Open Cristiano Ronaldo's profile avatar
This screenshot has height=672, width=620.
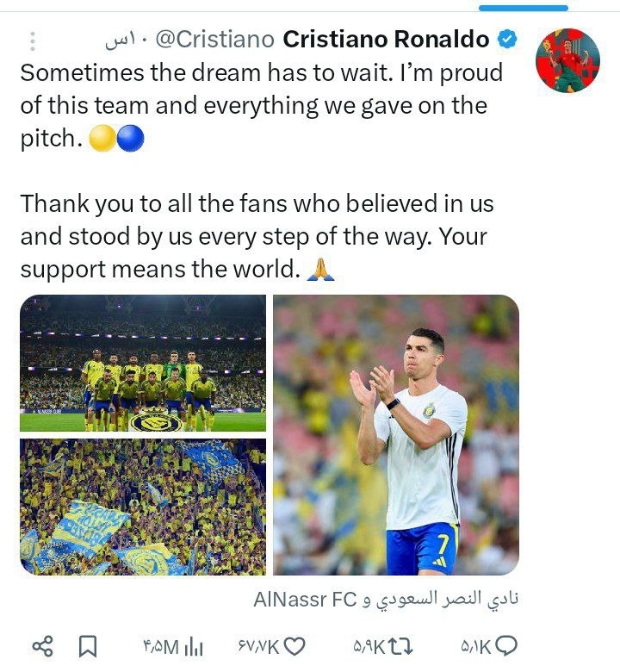tap(567, 61)
